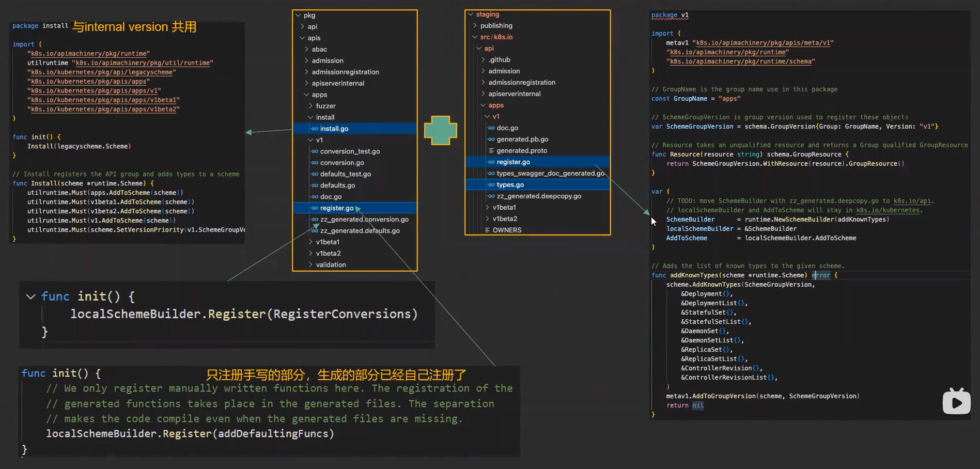Click the Go icon beside pkg register.go
The width and height of the screenshot is (980, 469).
click(x=315, y=208)
